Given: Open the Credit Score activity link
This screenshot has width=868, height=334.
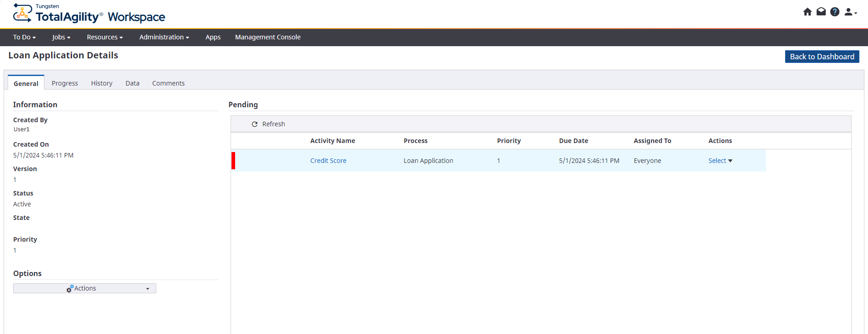Looking at the screenshot, I should click(x=328, y=161).
